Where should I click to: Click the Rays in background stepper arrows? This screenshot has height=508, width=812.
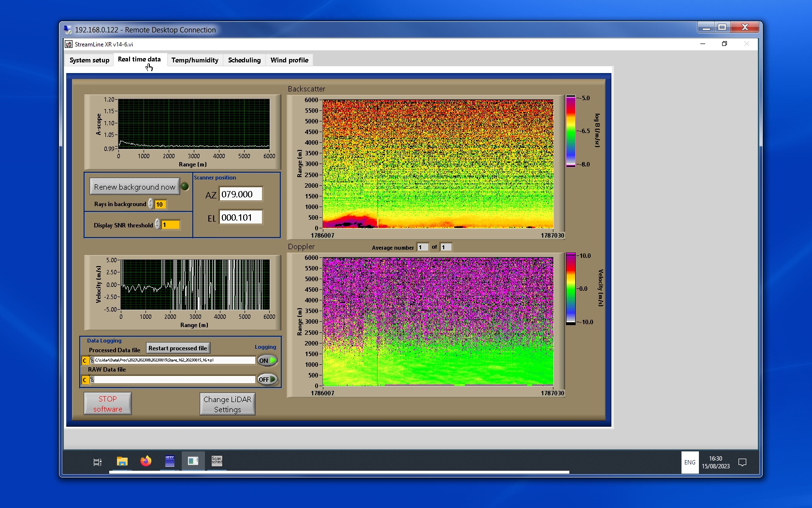tap(151, 204)
